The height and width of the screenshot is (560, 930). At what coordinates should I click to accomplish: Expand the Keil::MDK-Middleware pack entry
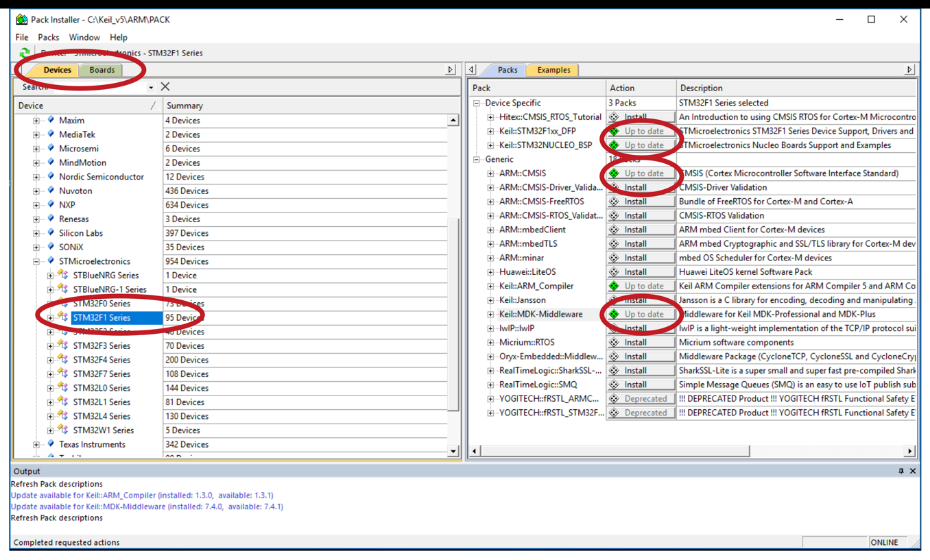pyautogui.click(x=490, y=314)
